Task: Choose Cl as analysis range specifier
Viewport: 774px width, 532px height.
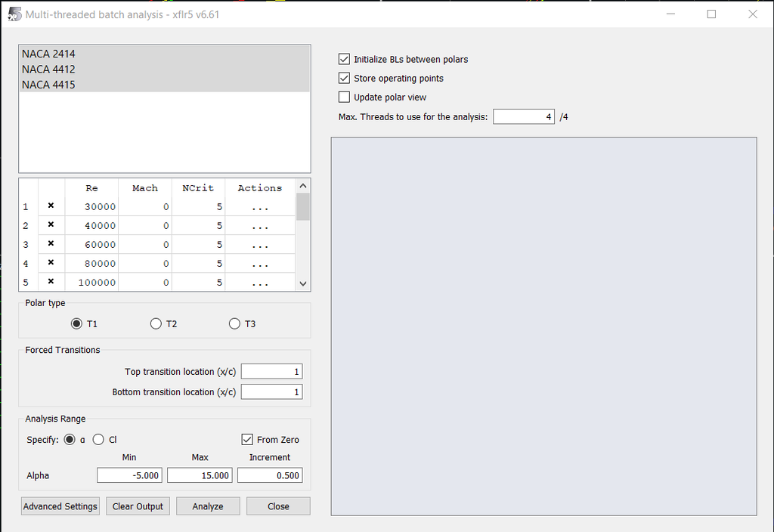Action: pyautogui.click(x=98, y=439)
